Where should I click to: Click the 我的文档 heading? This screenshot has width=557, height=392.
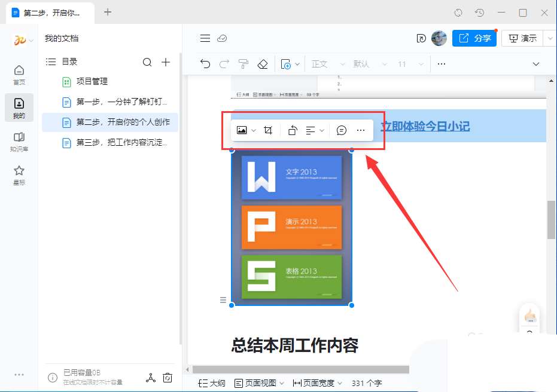pos(62,38)
